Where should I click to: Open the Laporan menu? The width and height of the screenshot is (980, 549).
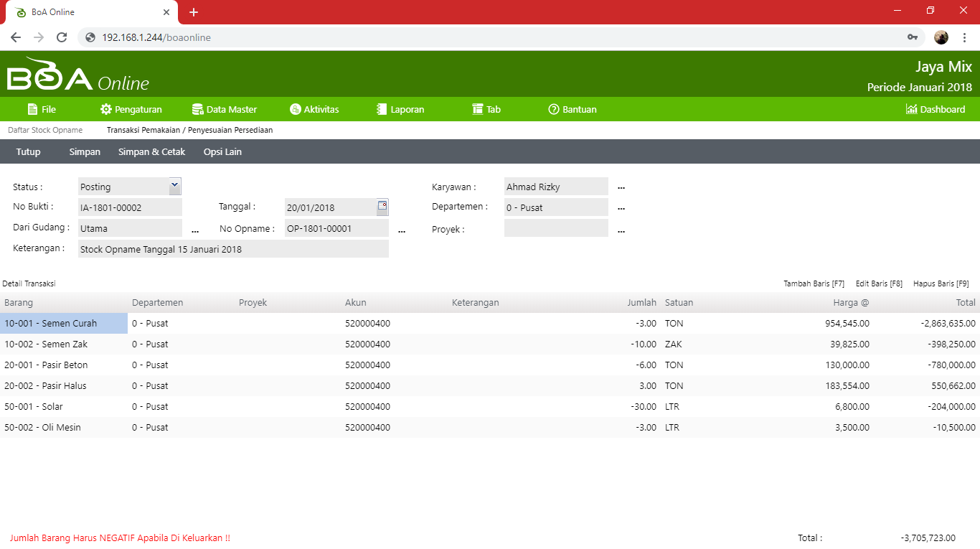click(400, 109)
